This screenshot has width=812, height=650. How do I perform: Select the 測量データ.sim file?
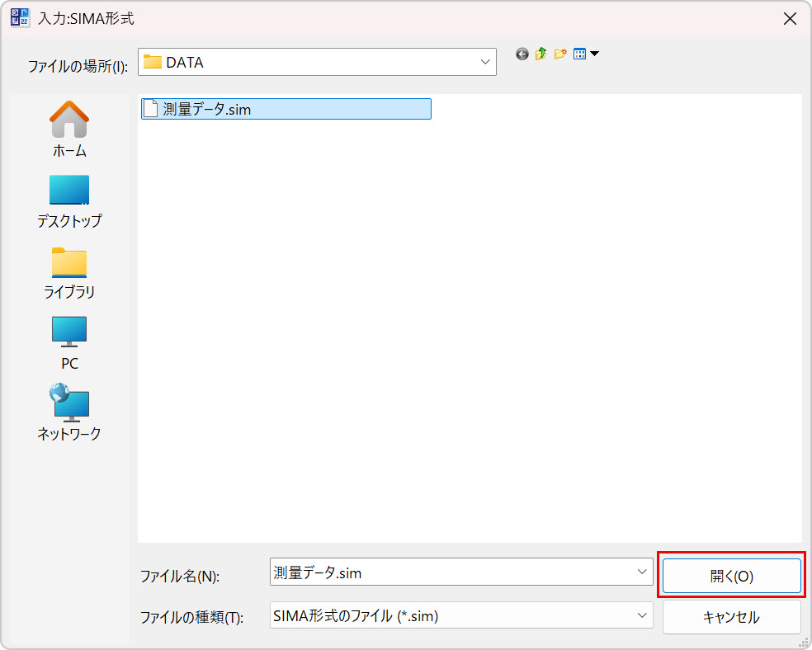click(206, 109)
